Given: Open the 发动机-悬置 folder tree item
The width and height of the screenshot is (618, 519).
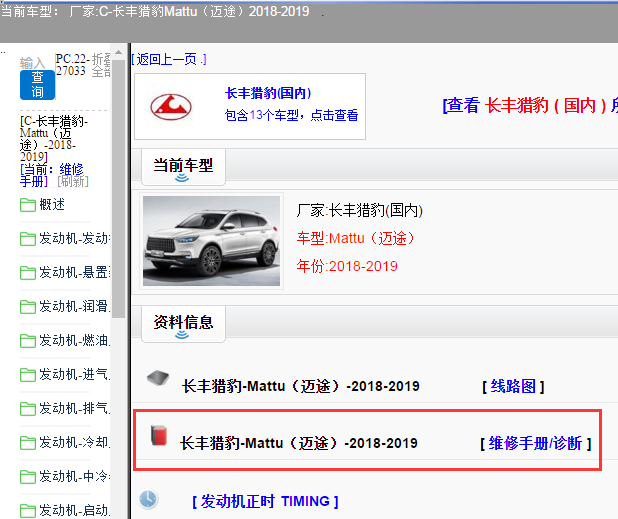Looking at the screenshot, I should (x=74, y=272).
